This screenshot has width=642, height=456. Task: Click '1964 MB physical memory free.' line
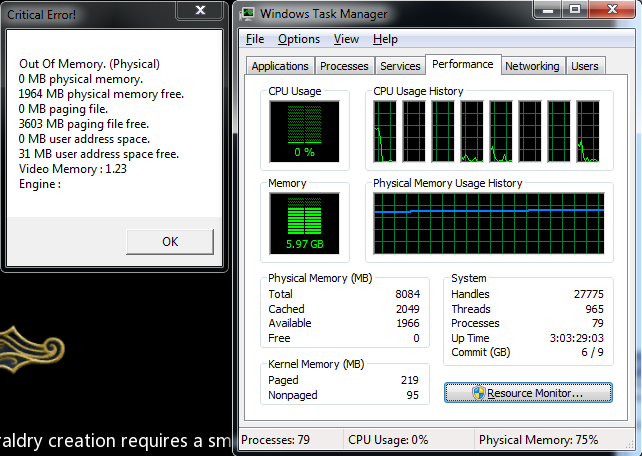[x=101, y=94]
